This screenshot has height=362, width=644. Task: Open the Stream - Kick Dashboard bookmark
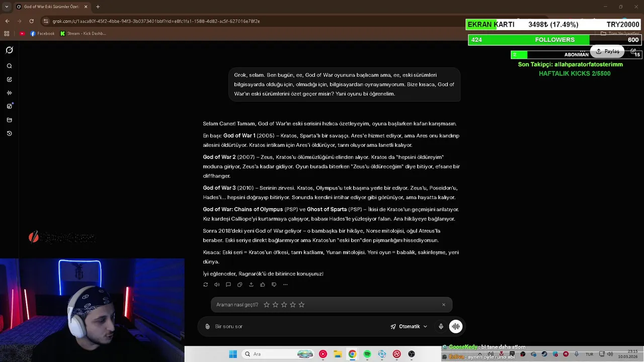pyautogui.click(x=83, y=34)
